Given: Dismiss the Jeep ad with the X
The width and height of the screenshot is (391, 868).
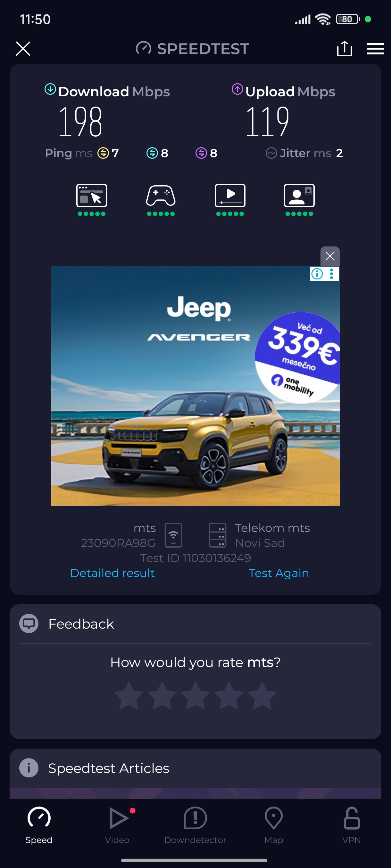Looking at the screenshot, I should [x=330, y=256].
